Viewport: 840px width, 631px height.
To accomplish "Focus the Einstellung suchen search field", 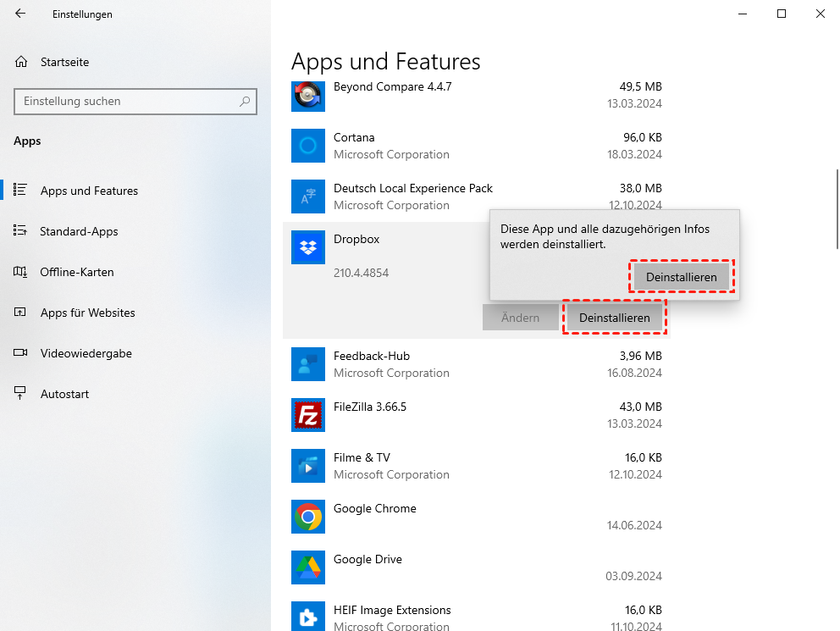I will coord(135,102).
